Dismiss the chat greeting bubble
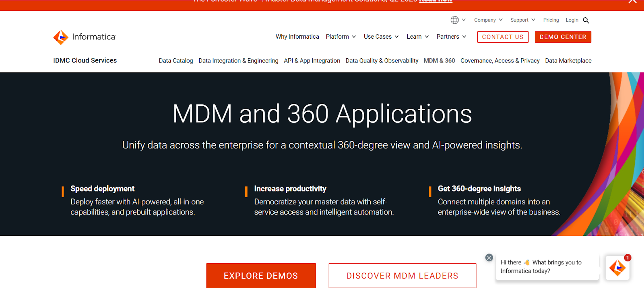 click(489, 258)
